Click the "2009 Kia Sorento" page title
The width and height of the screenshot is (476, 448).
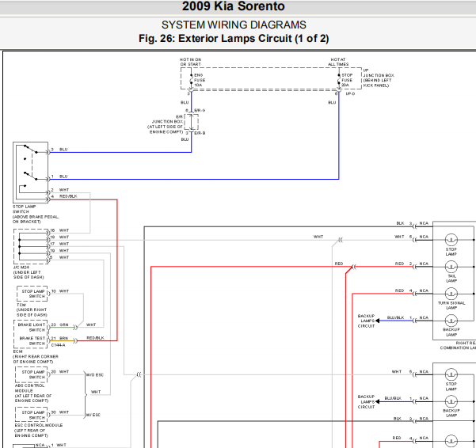234,6
